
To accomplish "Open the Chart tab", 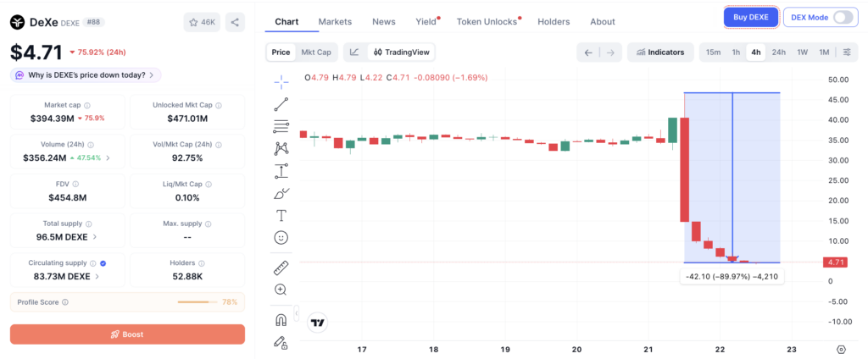I will pos(287,21).
